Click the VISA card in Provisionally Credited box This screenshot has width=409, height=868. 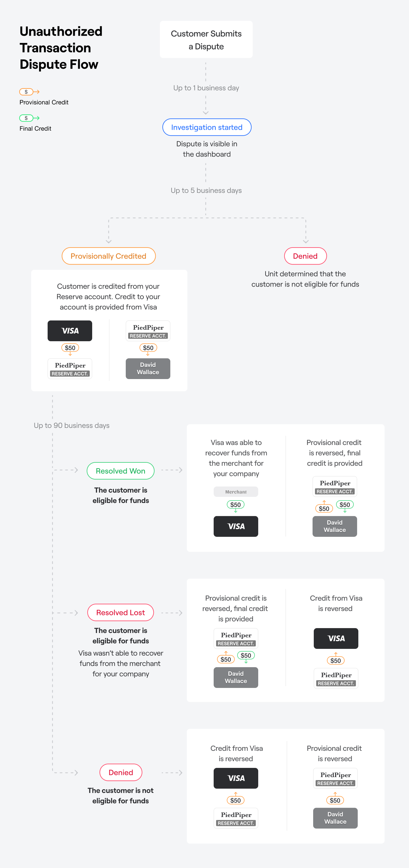70,331
